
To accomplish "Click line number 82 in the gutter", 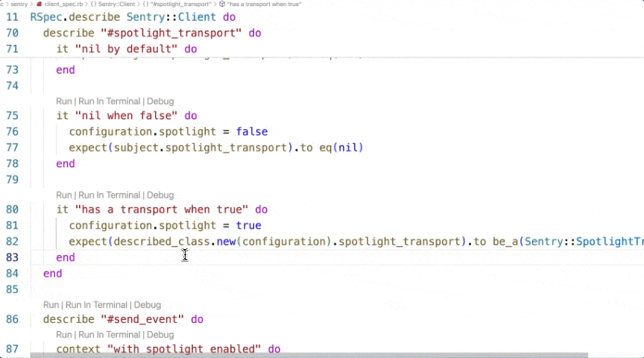I will (x=12, y=242).
